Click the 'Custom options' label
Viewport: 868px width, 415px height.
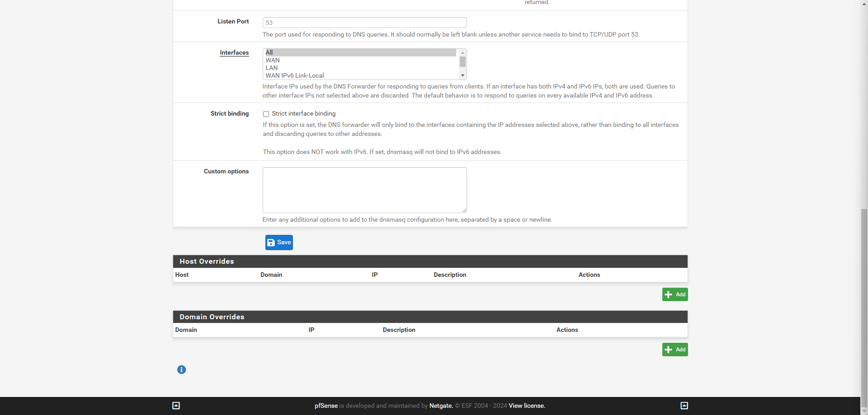226,171
